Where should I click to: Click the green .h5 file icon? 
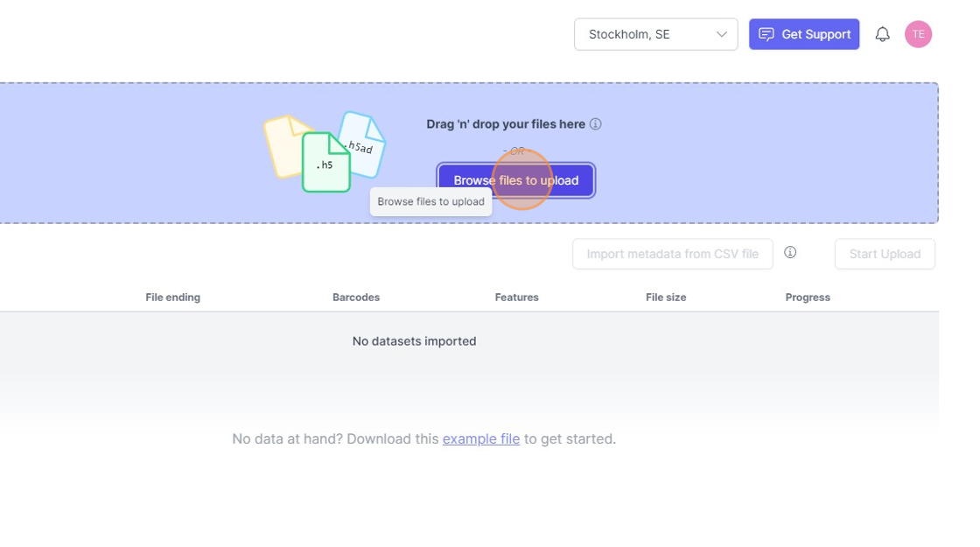tap(325, 163)
